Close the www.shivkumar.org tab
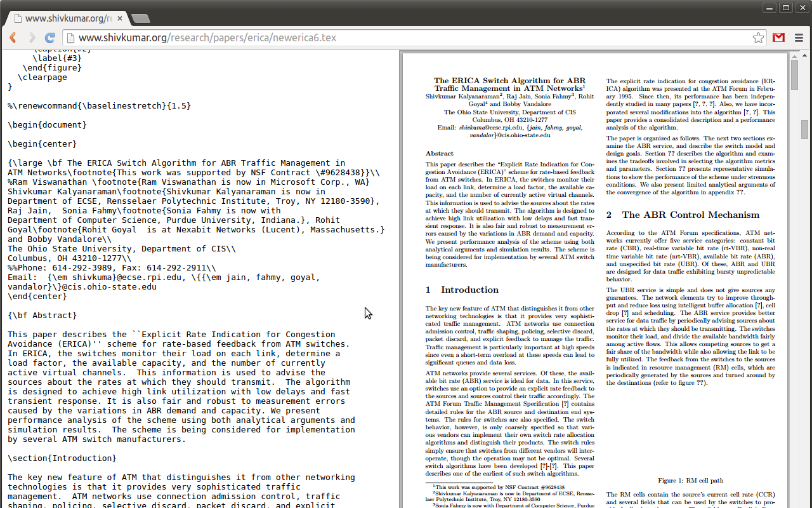The width and height of the screenshot is (812, 508). click(119, 18)
